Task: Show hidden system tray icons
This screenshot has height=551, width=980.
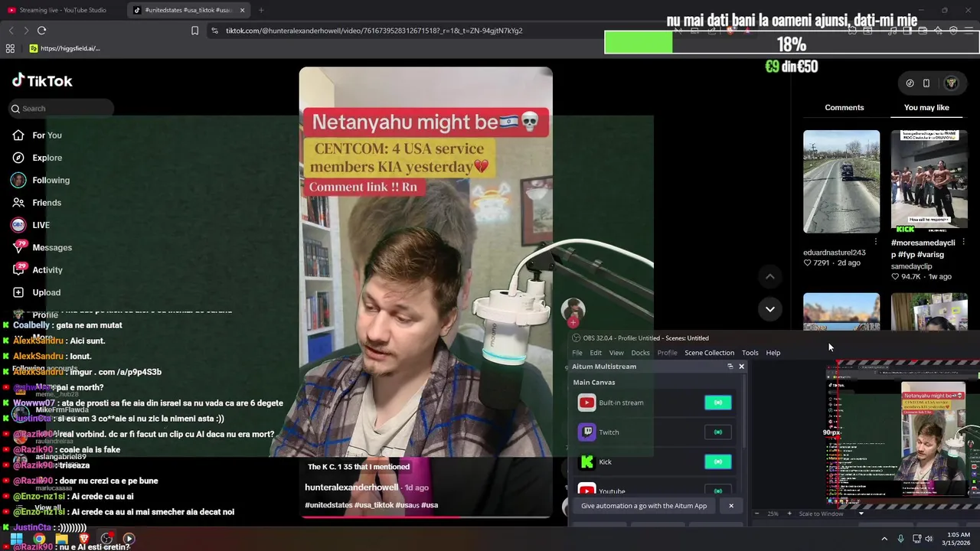Action: pyautogui.click(x=884, y=539)
